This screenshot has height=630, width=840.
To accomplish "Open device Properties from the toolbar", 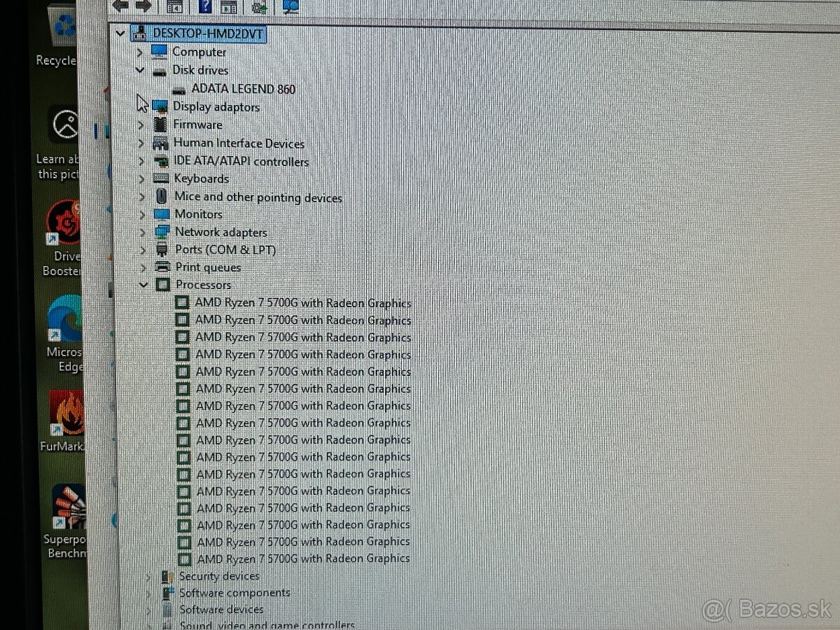I will point(229,6).
